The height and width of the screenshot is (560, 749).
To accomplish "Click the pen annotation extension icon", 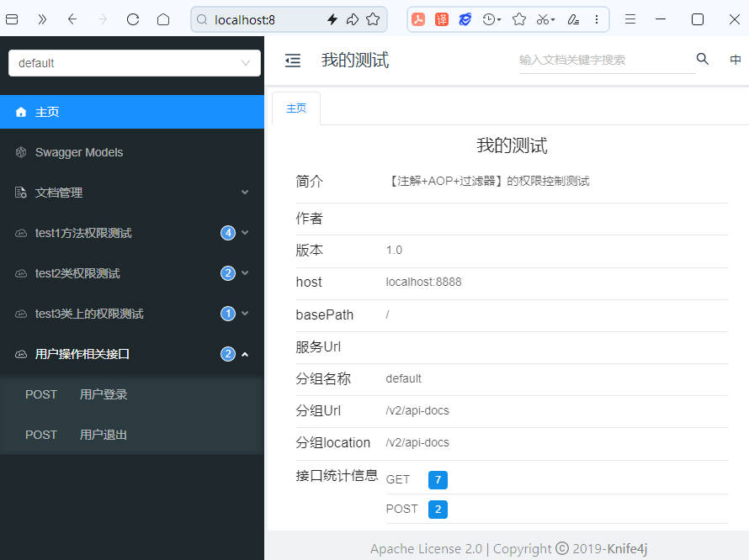I will (573, 19).
